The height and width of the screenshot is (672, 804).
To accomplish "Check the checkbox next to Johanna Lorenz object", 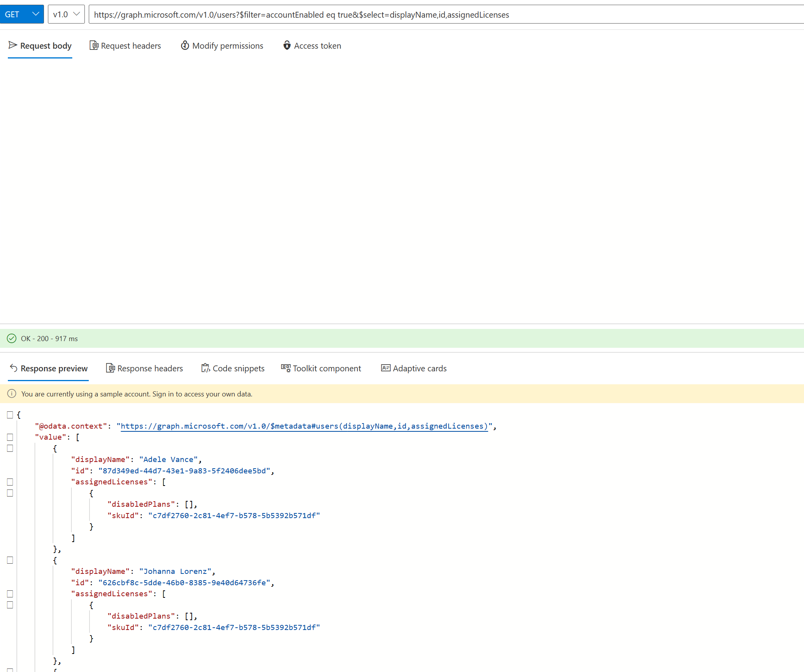I will (x=10, y=560).
